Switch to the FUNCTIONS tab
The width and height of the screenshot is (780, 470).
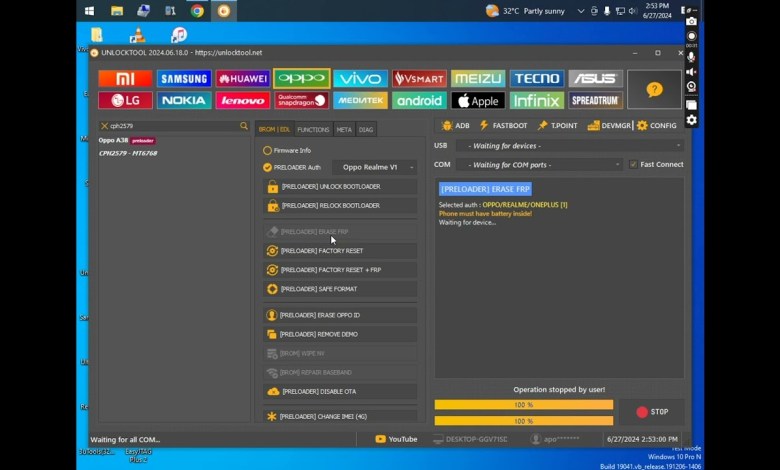click(x=313, y=129)
